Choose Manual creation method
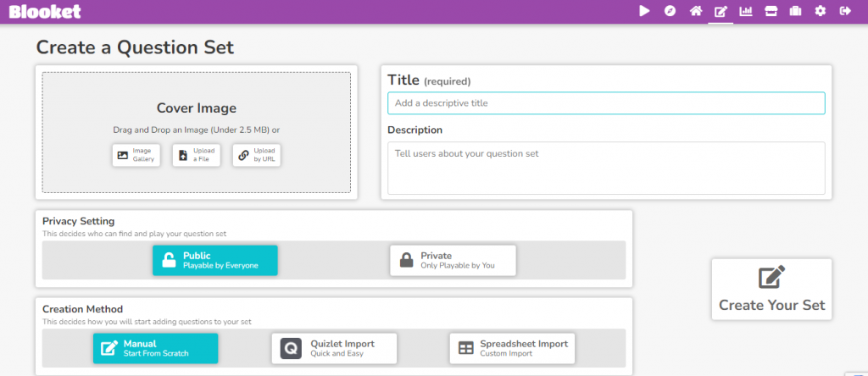Viewport: 868px width, 376px height. click(x=156, y=348)
